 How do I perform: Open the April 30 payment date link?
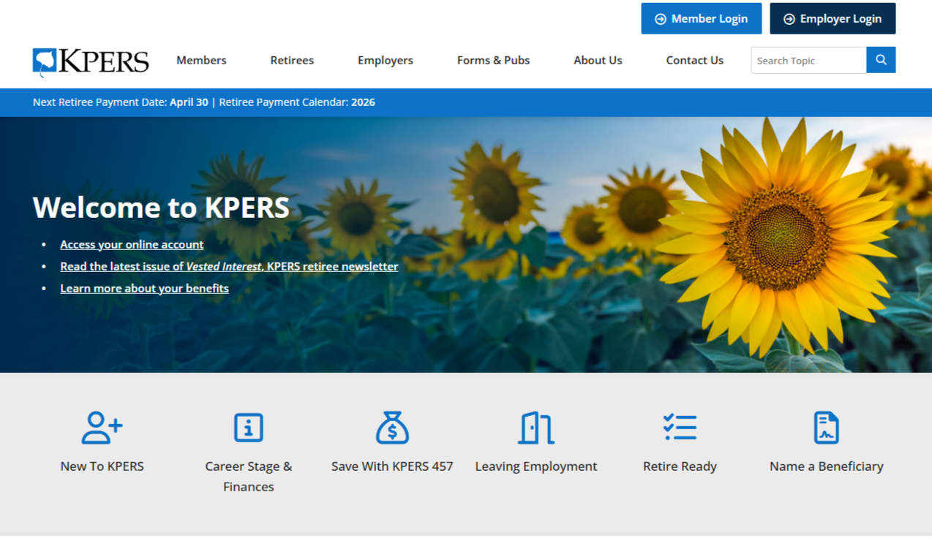coord(189,102)
